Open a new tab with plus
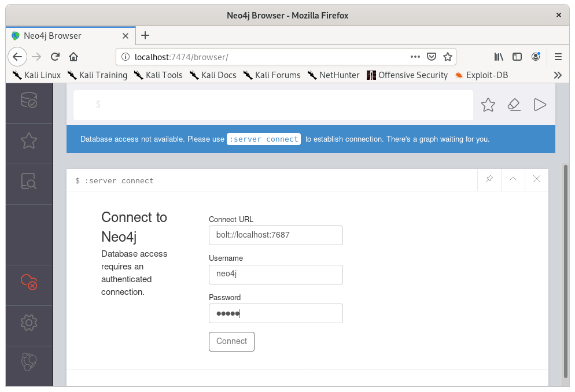 point(145,35)
